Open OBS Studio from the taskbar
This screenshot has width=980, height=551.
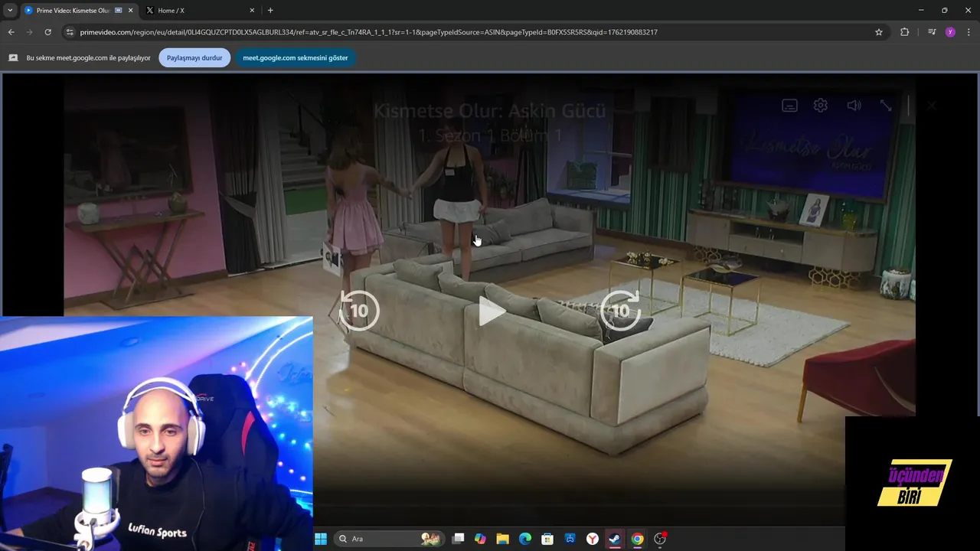point(660,539)
